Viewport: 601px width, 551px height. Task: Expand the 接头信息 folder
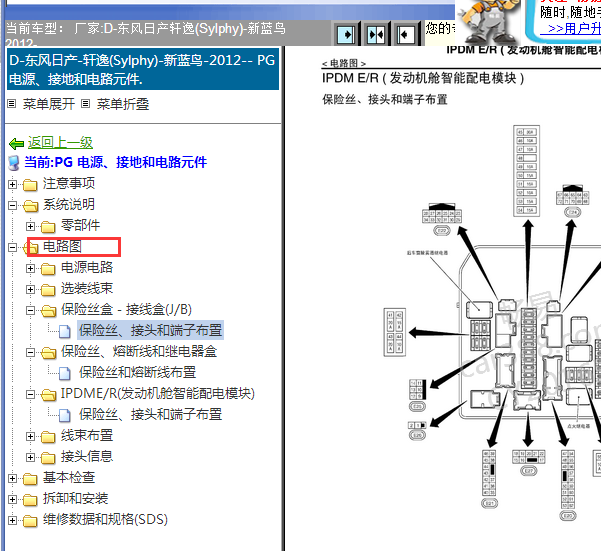pyautogui.click(x=30, y=457)
